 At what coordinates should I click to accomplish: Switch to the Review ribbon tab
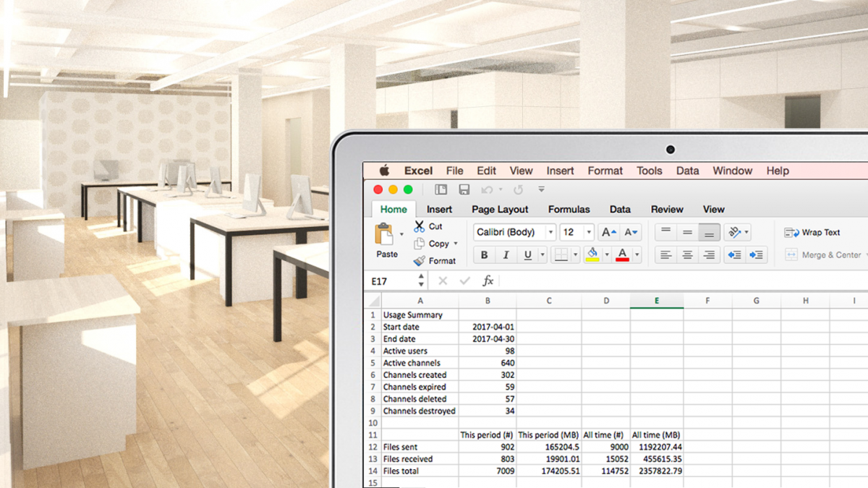tap(667, 210)
